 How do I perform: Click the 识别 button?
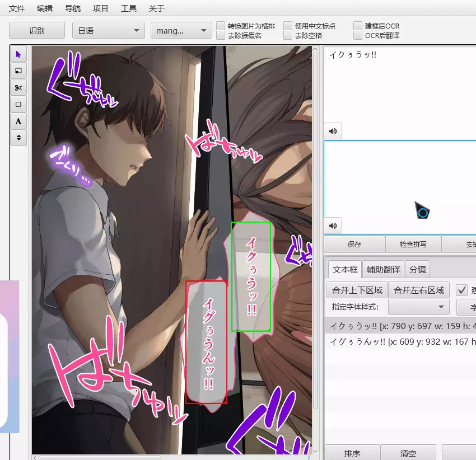point(37,31)
